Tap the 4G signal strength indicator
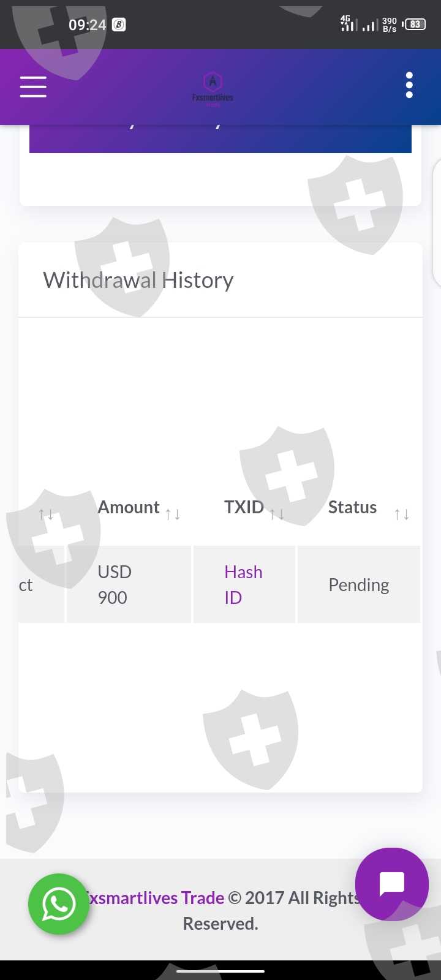Screen dimensions: 441x980 [x=348, y=24]
